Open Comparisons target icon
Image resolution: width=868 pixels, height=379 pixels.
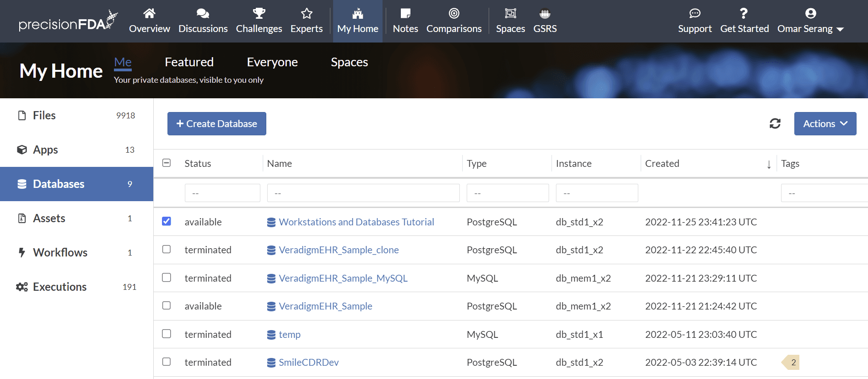(x=454, y=14)
